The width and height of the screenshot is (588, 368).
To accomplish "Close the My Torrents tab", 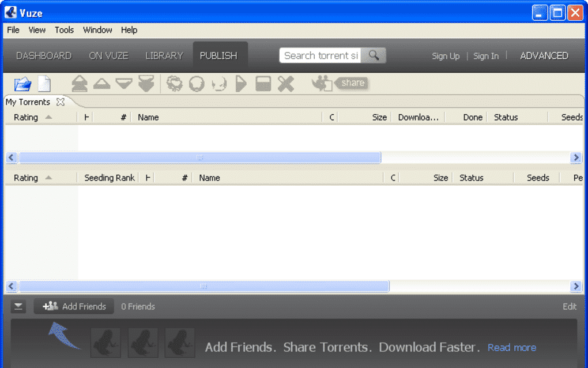I will pos(61,102).
